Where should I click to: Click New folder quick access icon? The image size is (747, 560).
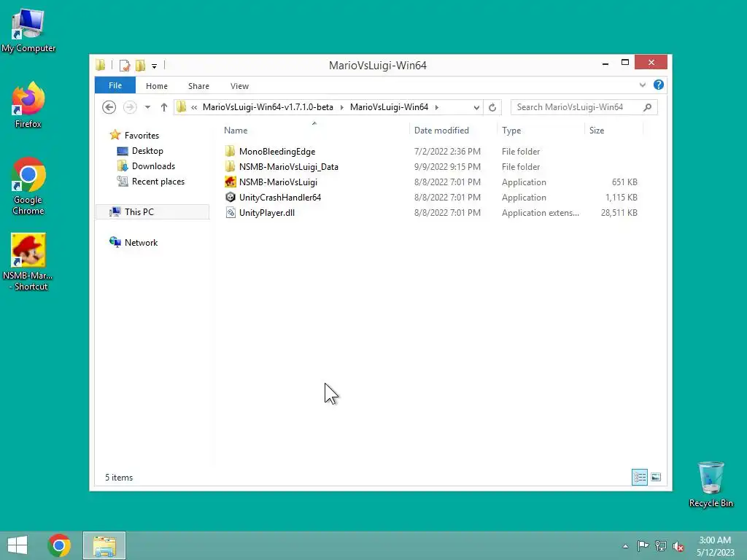click(x=140, y=66)
